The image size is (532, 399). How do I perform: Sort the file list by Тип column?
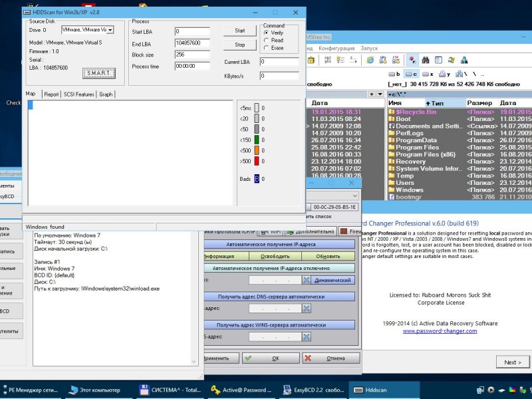click(445, 103)
